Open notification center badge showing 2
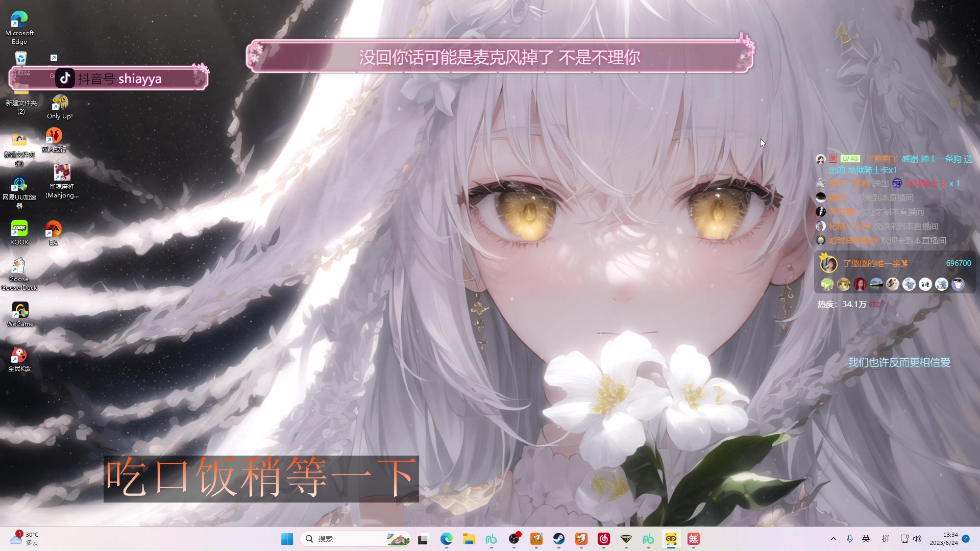This screenshot has height=551, width=980. tap(966, 539)
